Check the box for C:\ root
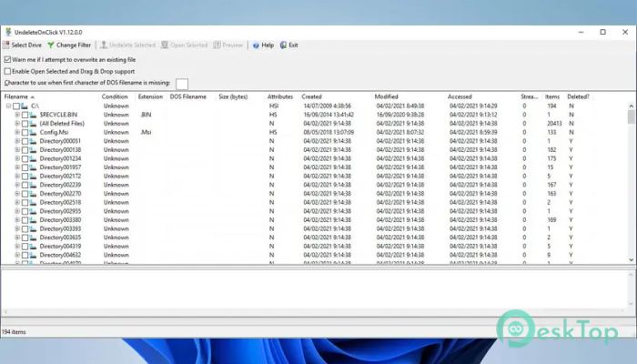637x364 pixels. coord(16,106)
